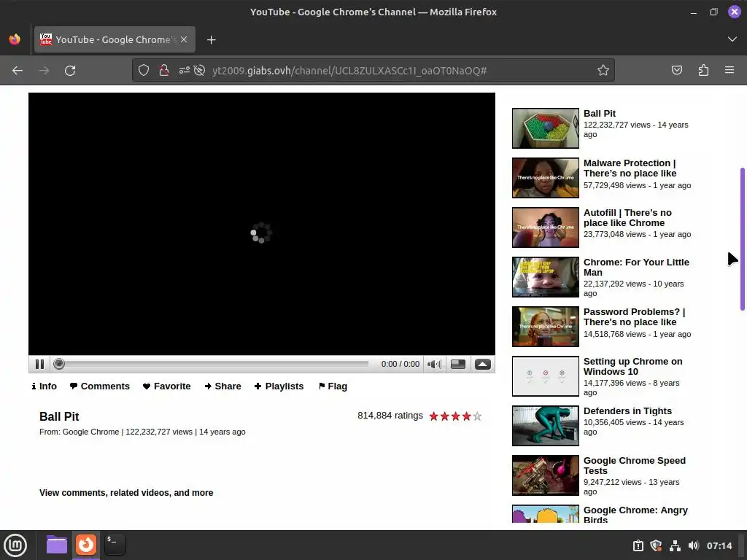Toggle the player wide-screen size button
The image size is (747, 560).
coord(458,365)
